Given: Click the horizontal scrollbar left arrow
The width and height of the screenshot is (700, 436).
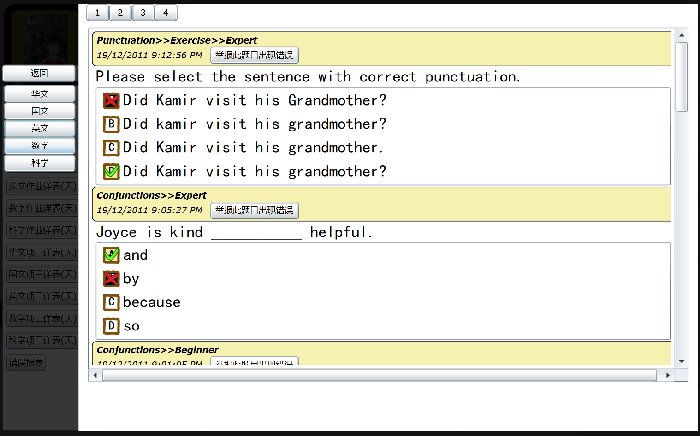Looking at the screenshot, I should click(x=95, y=375).
